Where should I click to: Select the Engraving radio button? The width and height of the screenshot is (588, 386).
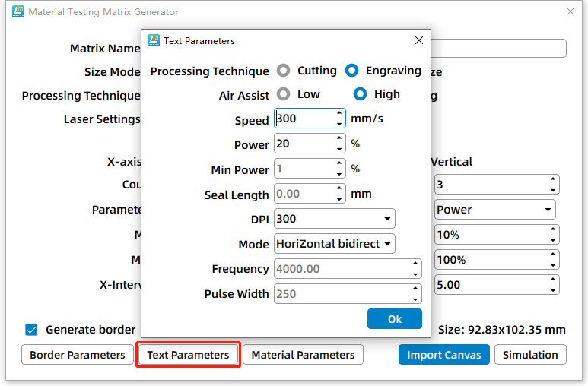(351, 71)
